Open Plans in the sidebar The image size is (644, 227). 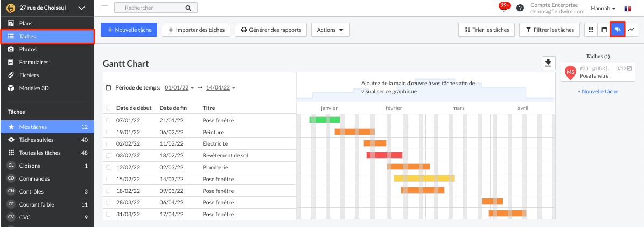coord(47,23)
